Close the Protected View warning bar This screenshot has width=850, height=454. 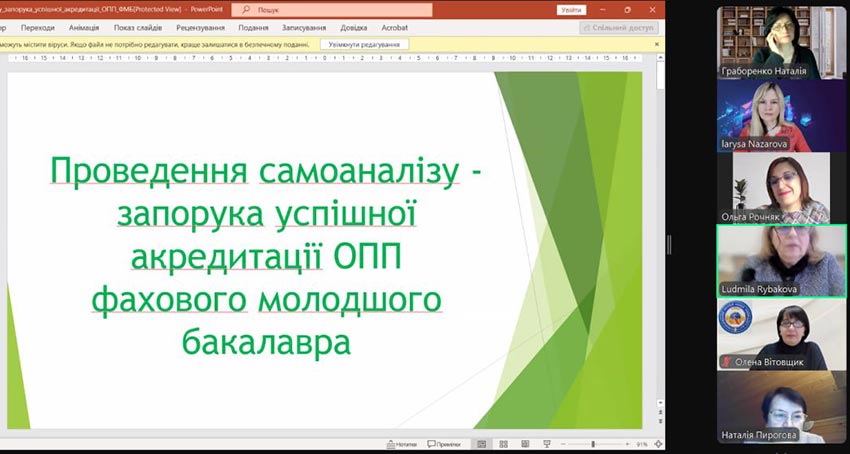click(657, 44)
